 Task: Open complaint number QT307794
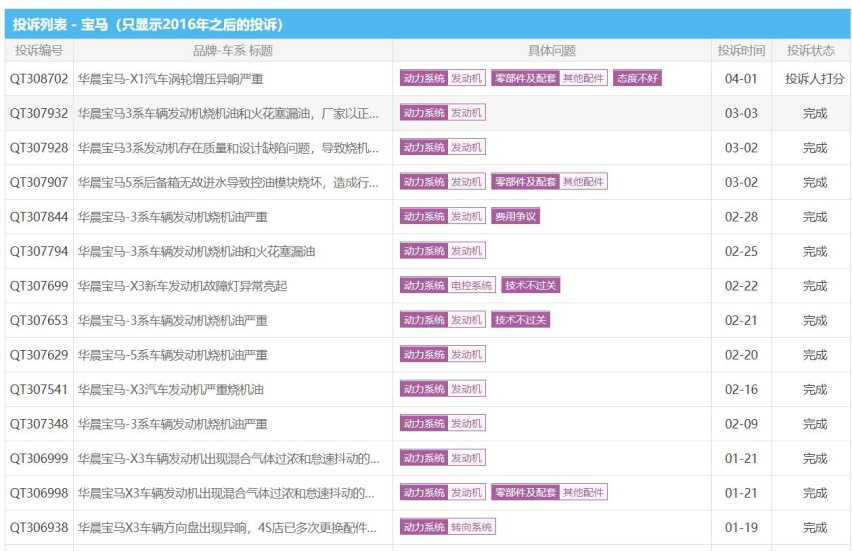(x=39, y=251)
